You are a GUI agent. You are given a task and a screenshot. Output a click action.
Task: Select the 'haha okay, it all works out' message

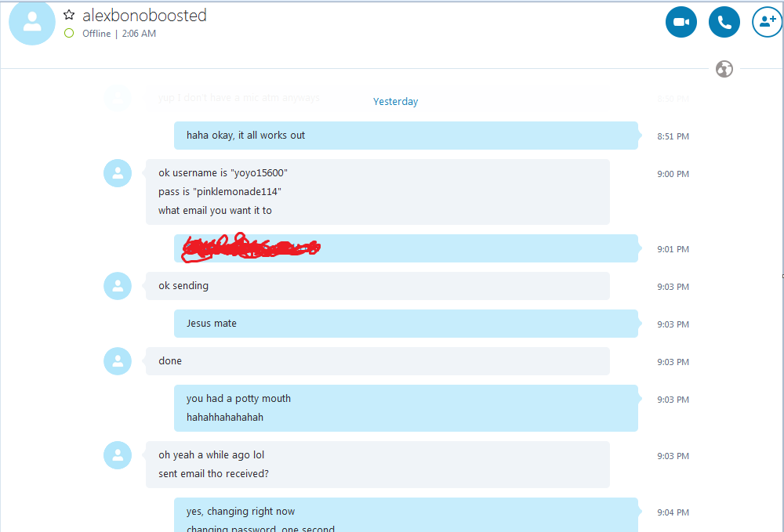[x=407, y=136]
